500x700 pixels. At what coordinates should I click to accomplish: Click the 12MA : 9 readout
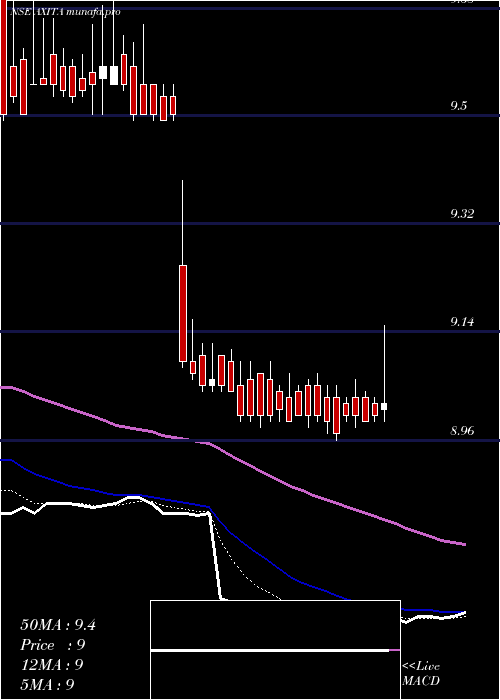[x=52, y=665]
